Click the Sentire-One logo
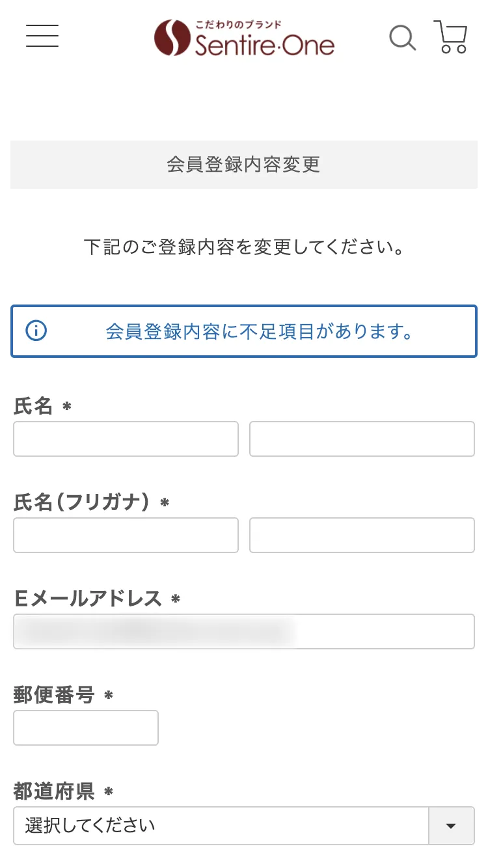This screenshot has height=868, width=488. point(245,38)
